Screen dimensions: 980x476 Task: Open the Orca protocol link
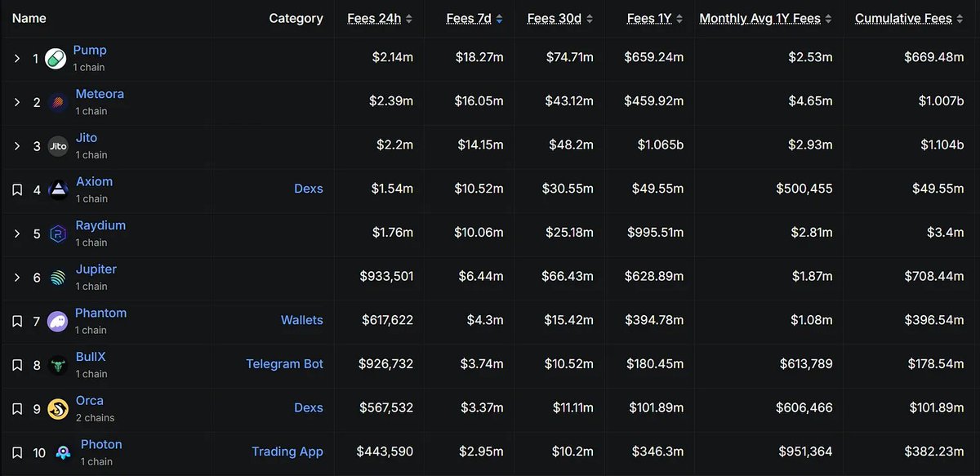click(x=89, y=401)
